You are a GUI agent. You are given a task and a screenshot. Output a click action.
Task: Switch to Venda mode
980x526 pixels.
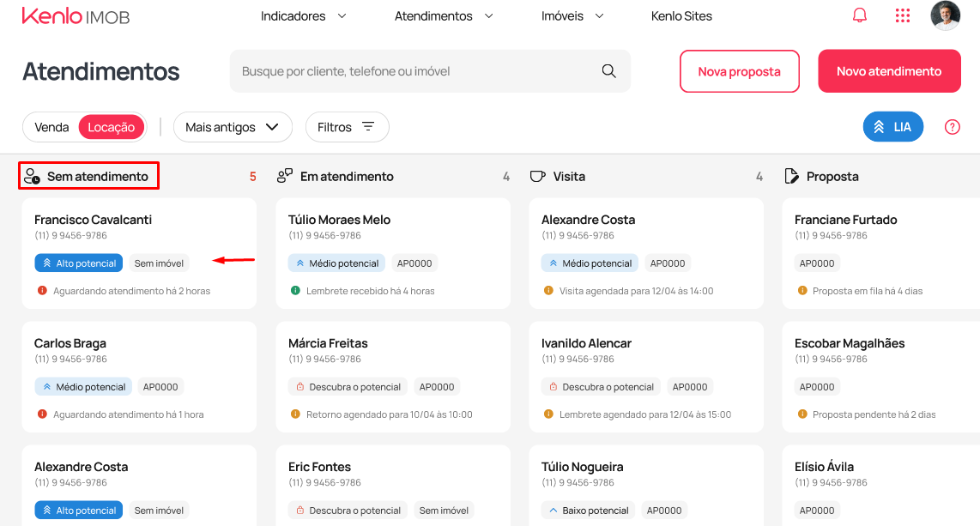click(x=51, y=128)
